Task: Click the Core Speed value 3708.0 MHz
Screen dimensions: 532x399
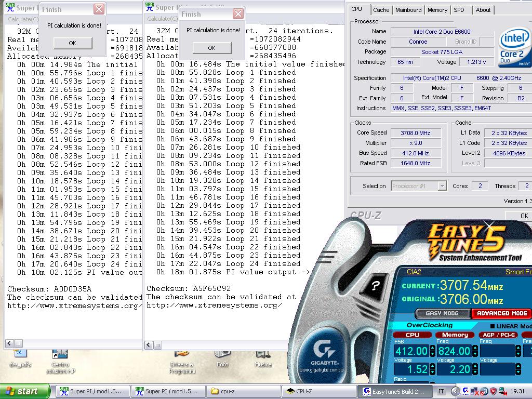Action: tap(416, 133)
